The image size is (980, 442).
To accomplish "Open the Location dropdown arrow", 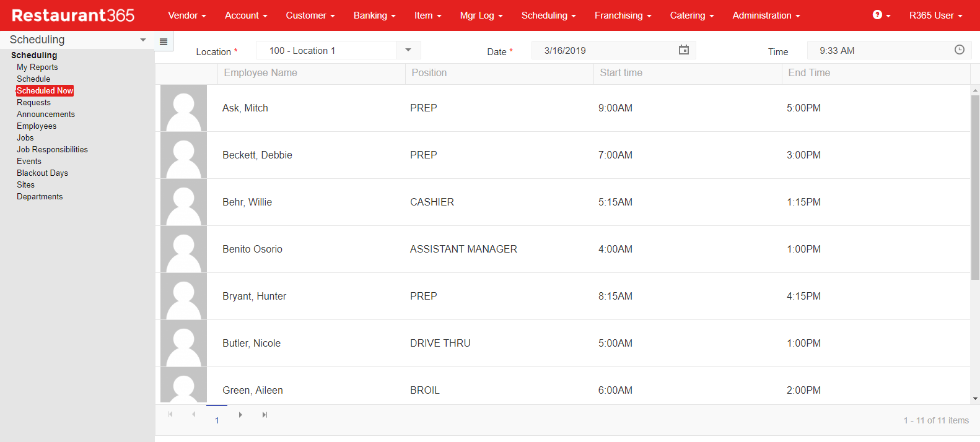I will tap(408, 50).
